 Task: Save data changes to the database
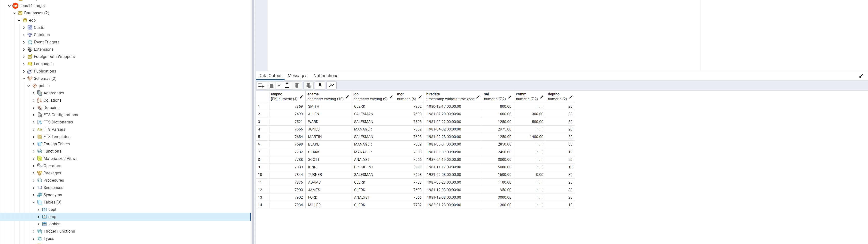click(308, 85)
